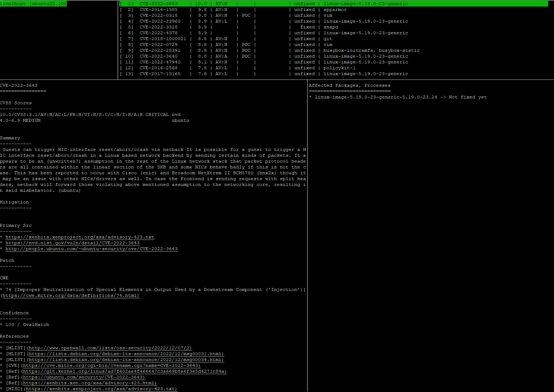Image resolution: width=554 pixels, height=392 pixels.
Task: Select the CVE-2022-3643 row in the list
Action: click(334, 4)
